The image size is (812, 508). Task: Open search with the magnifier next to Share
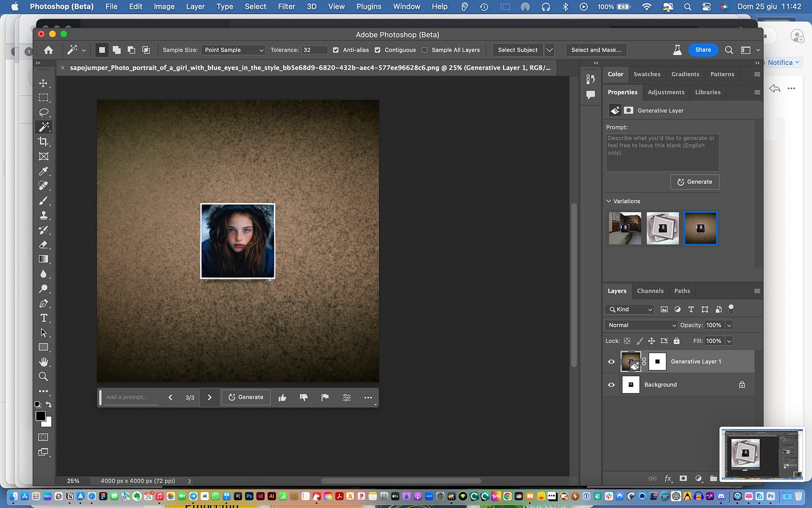click(x=729, y=50)
